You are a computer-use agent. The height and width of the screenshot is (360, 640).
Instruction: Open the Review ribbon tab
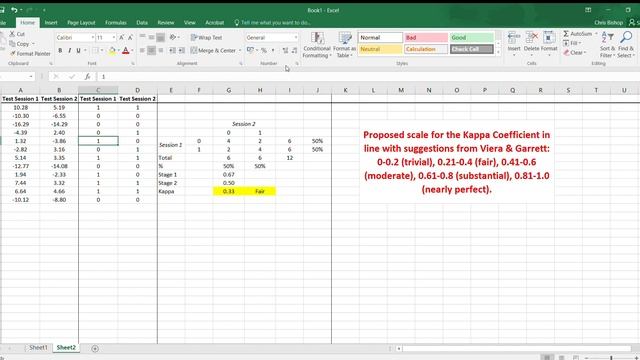(166, 23)
